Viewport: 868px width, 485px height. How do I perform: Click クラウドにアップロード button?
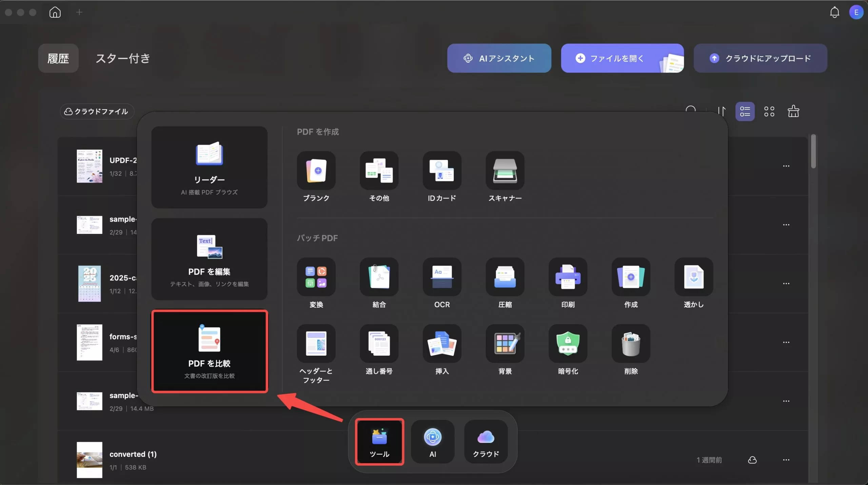coord(760,58)
